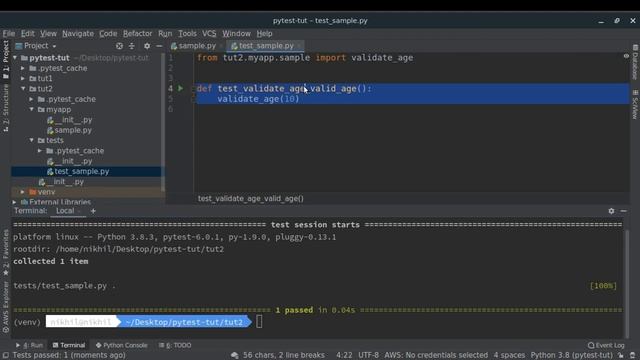Collapse the myapp folder
The height and width of the screenshot is (360, 640).
[x=31, y=109]
